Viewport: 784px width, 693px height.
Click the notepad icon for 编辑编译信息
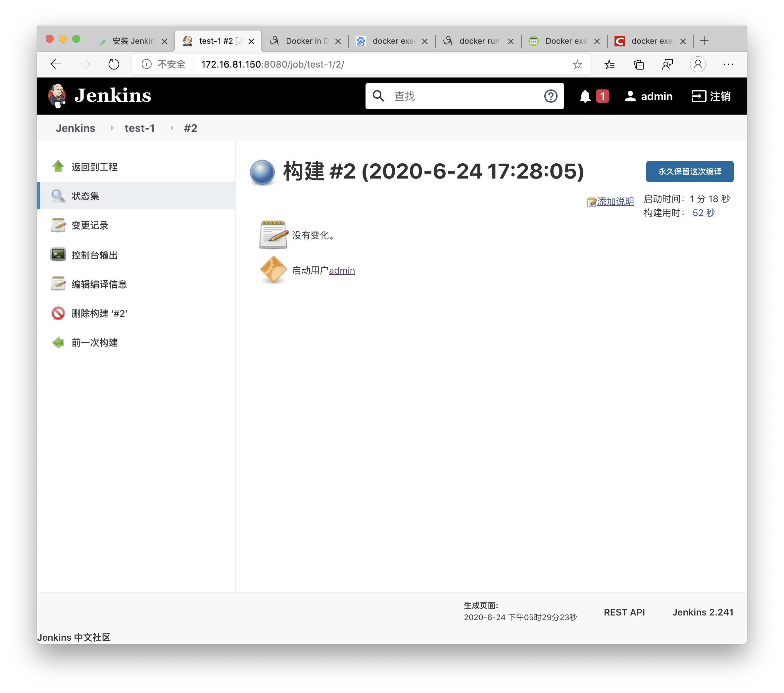click(58, 284)
